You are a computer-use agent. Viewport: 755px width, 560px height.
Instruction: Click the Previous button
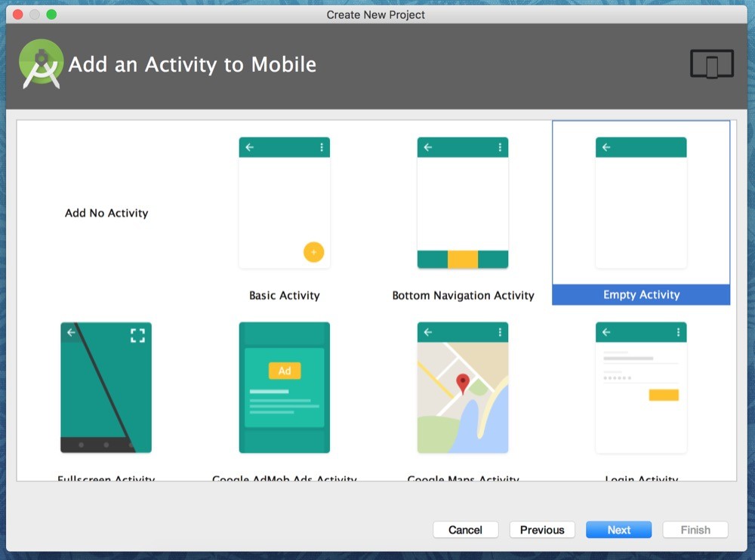point(542,529)
